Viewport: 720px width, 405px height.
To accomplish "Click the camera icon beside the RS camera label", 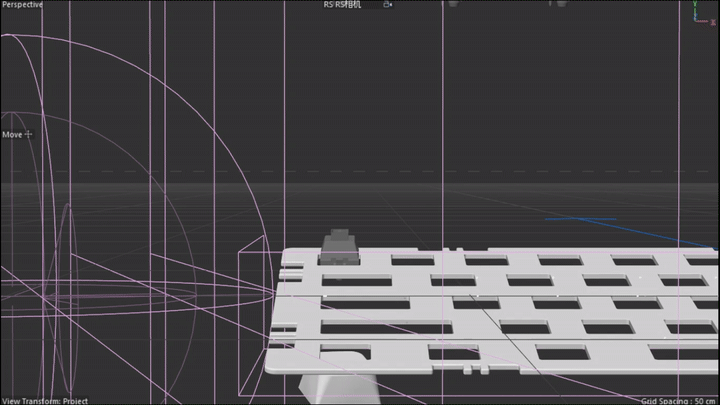I will [388, 5].
